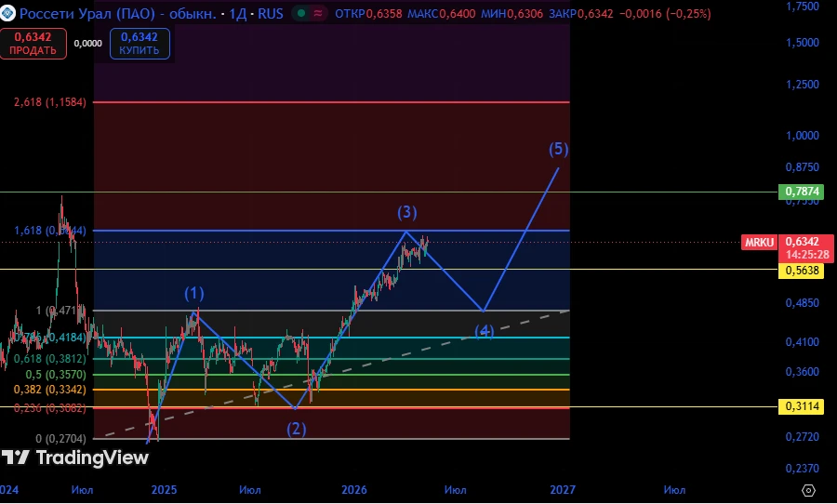The width and height of the screenshot is (837, 504).
Task: Click the 2026 marker on time axis
Action: pos(354,489)
